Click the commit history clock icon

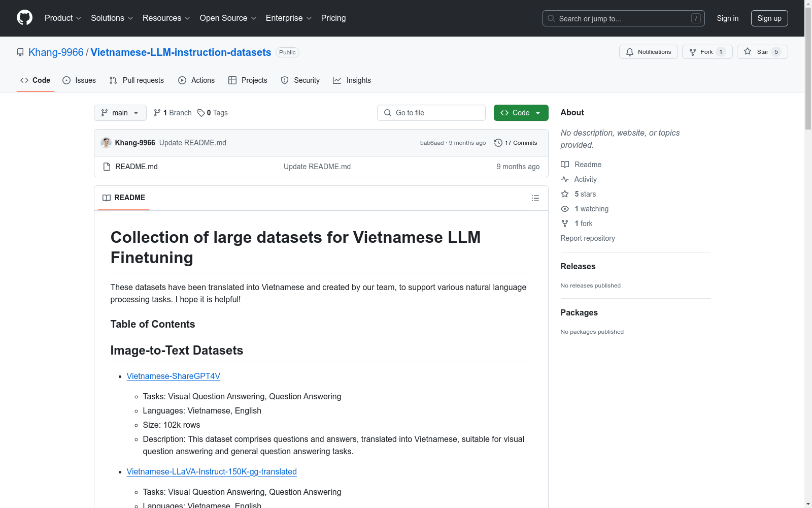pos(498,143)
